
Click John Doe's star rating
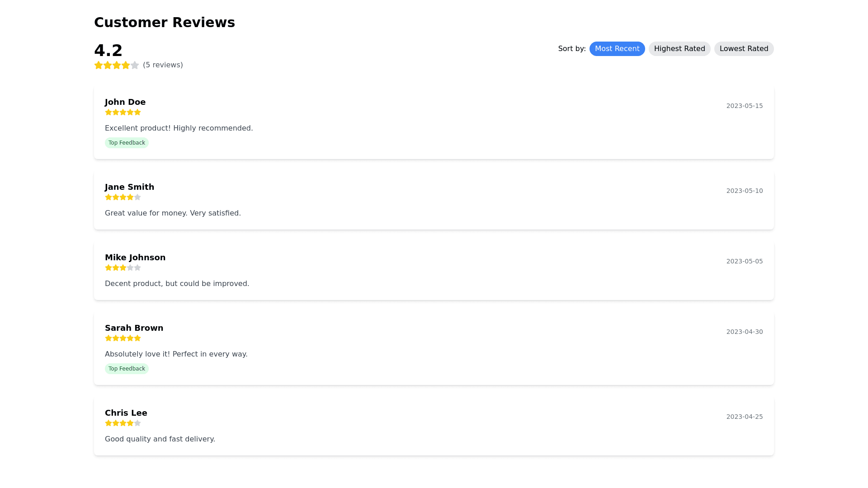[x=123, y=112]
